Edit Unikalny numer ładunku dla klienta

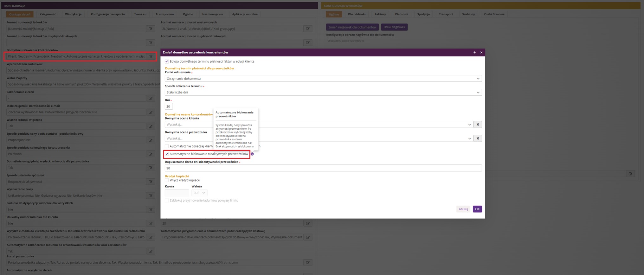click(151, 224)
